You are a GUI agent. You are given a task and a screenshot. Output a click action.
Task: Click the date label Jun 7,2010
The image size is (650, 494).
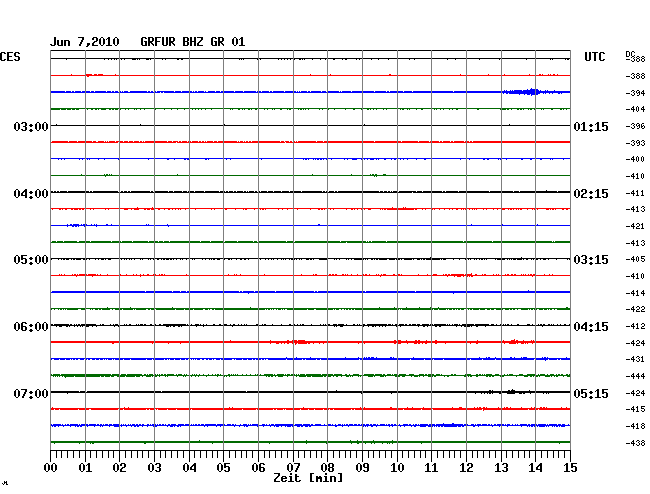(85, 42)
